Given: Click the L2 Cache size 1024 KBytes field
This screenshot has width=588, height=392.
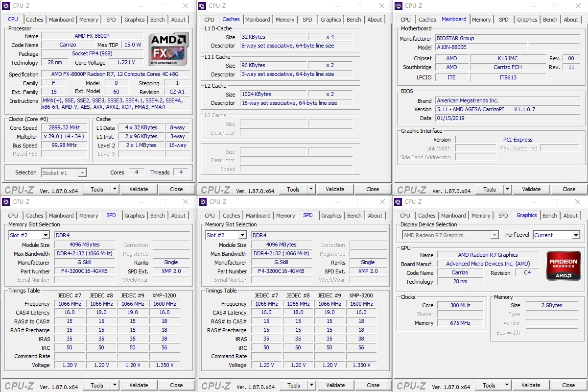Looking at the screenshot, I should pyautogui.click(x=273, y=94).
